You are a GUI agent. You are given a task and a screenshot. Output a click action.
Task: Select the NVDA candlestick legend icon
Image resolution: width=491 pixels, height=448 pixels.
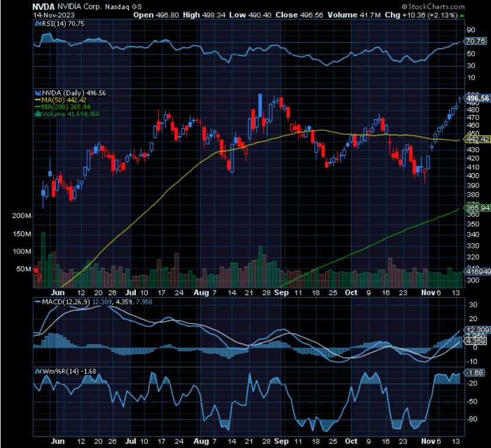tap(37, 93)
